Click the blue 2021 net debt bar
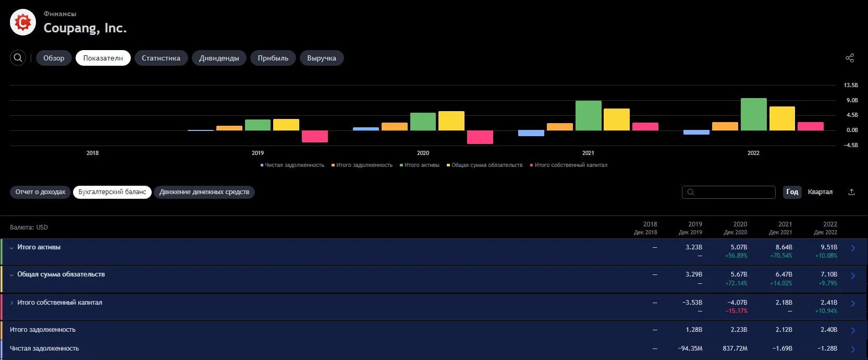The image size is (868, 360). pyautogui.click(x=531, y=133)
